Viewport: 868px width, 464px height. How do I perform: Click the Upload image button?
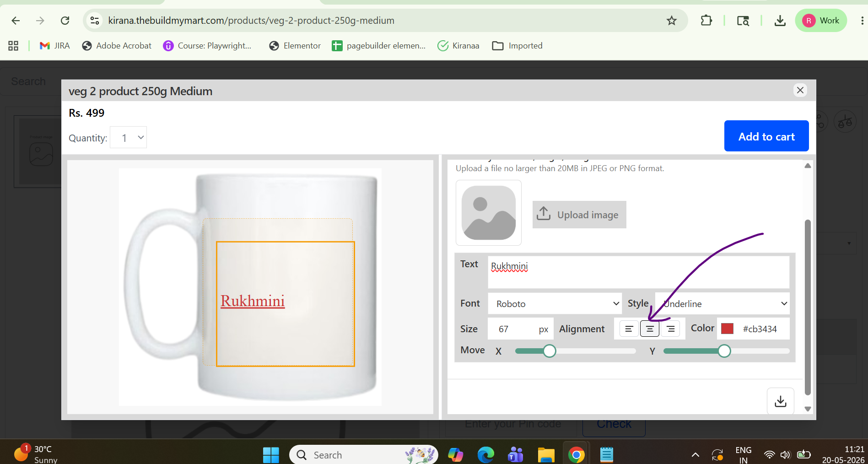[x=579, y=215]
